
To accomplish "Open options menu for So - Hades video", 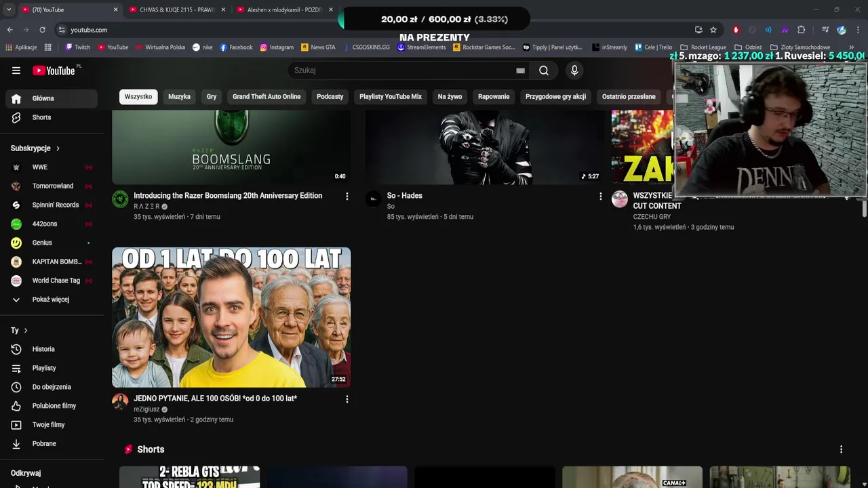I will pos(600,197).
